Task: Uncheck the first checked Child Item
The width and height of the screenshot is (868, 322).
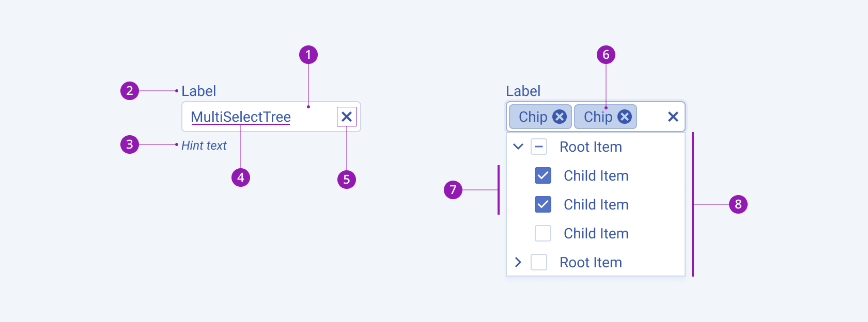Action: pyautogui.click(x=542, y=175)
